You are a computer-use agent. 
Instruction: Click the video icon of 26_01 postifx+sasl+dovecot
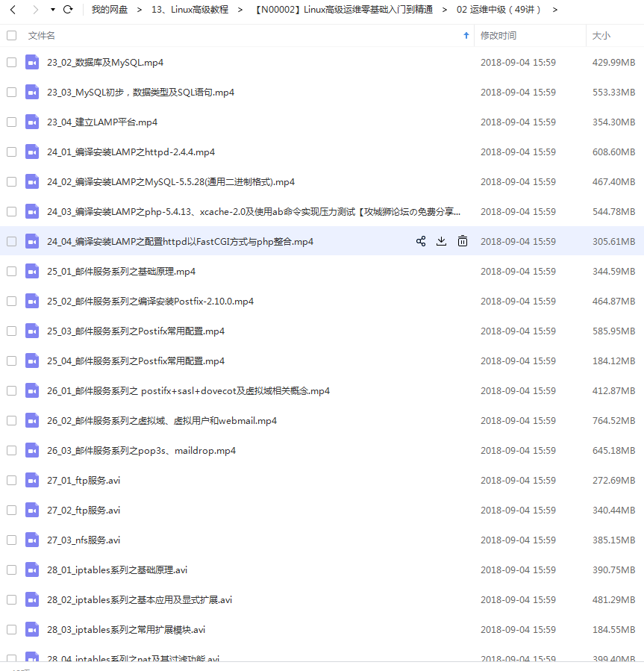click(32, 390)
